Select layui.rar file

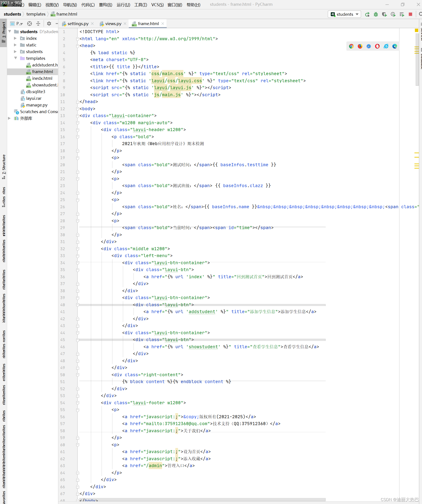coord(31,98)
